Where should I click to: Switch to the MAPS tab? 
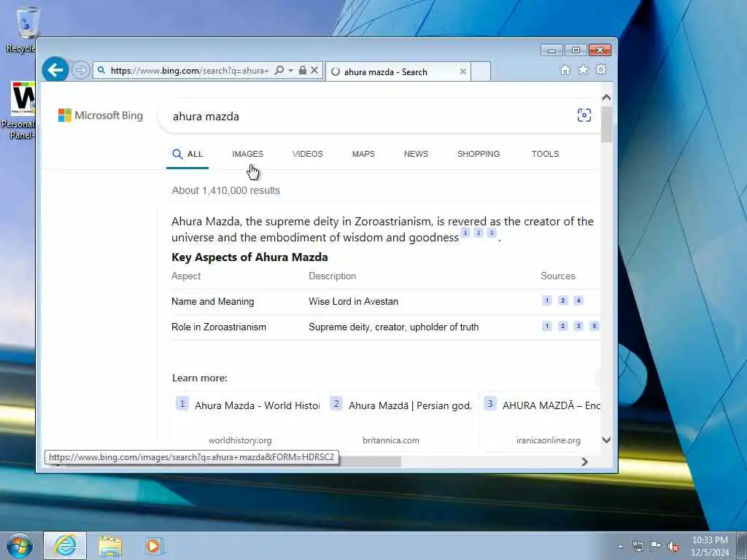click(363, 154)
